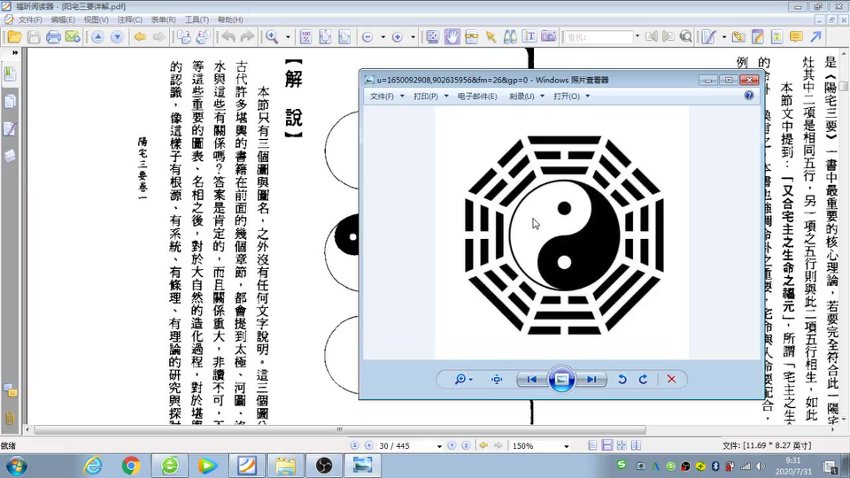The image size is (850, 478).
Task: Click 电子邮件(E) in Photo Viewer
Action: (477, 96)
